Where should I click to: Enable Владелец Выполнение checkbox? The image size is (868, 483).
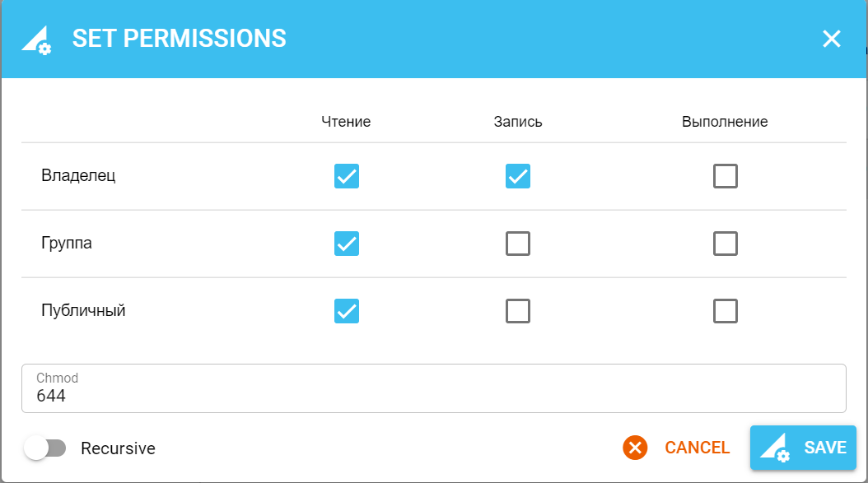click(x=726, y=176)
